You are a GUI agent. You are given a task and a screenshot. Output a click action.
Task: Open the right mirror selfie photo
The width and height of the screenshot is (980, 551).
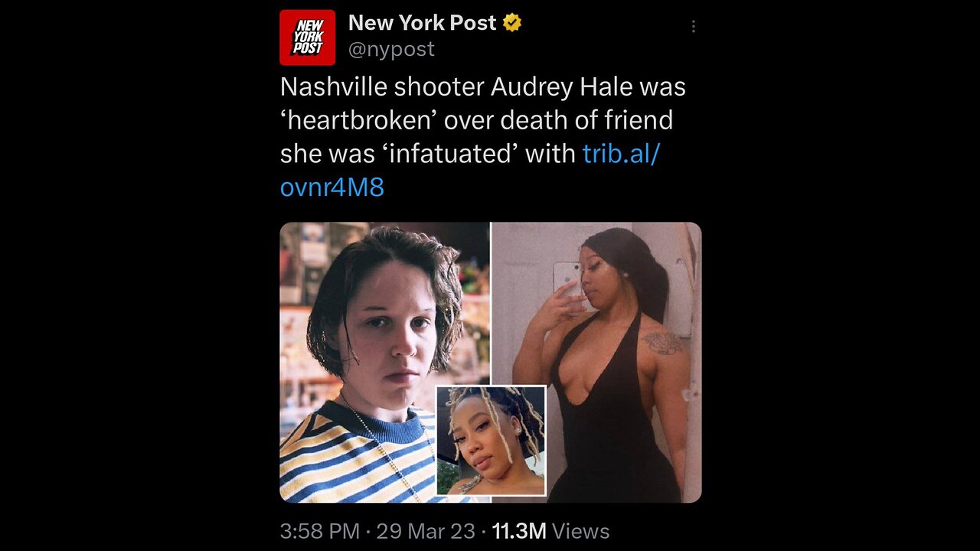click(x=596, y=362)
